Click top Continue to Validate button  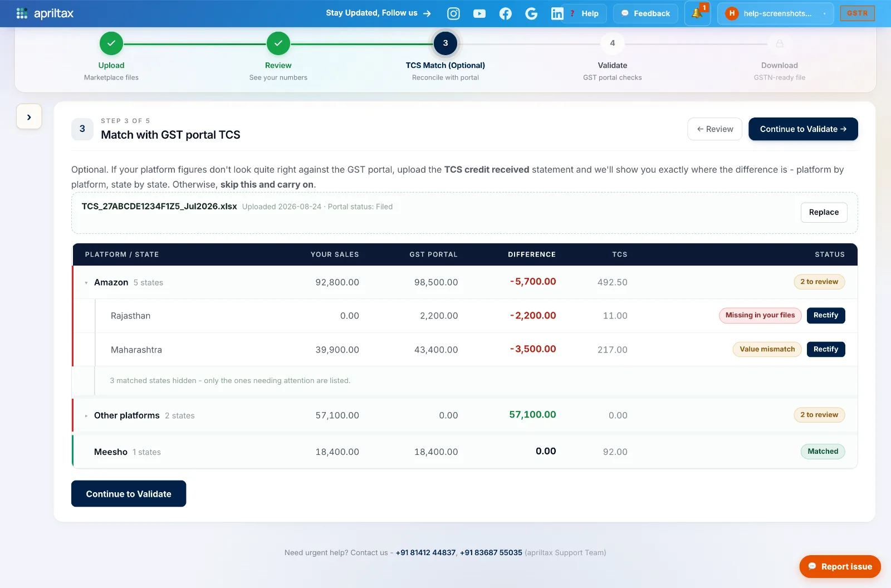[x=803, y=129]
